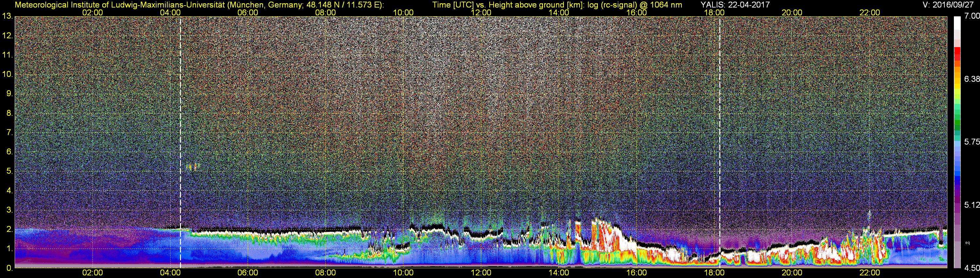This screenshot has height=278, width=980.
Task: Click the bottom axis '10:00' time label
Action: tap(403, 273)
